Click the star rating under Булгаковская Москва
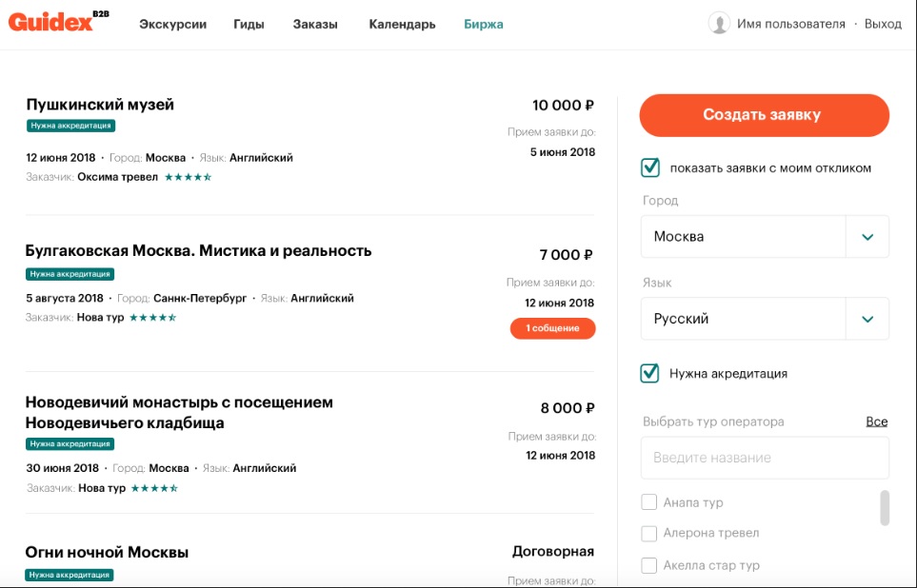Image resolution: width=917 pixels, height=588 pixels. tap(152, 318)
